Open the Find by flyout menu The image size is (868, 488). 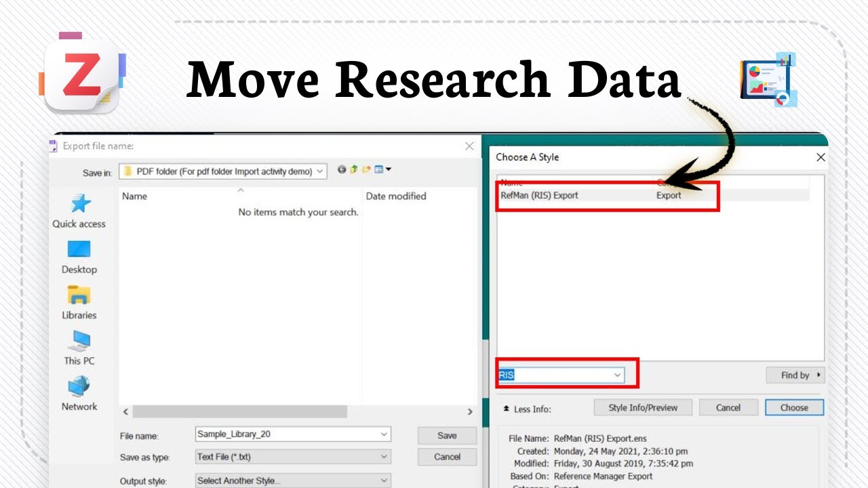pos(795,375)
